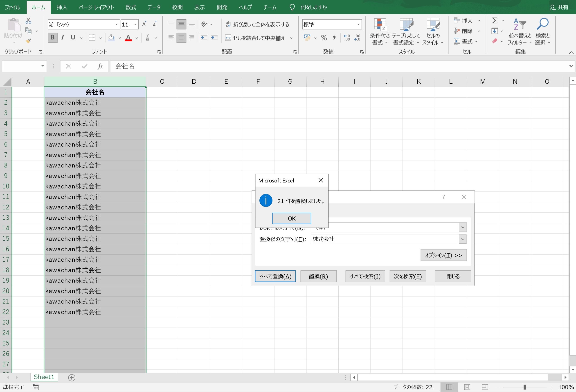Click the Percent Style icon
Viewport: 576px width, 392px height.
[x=324, y=38]
